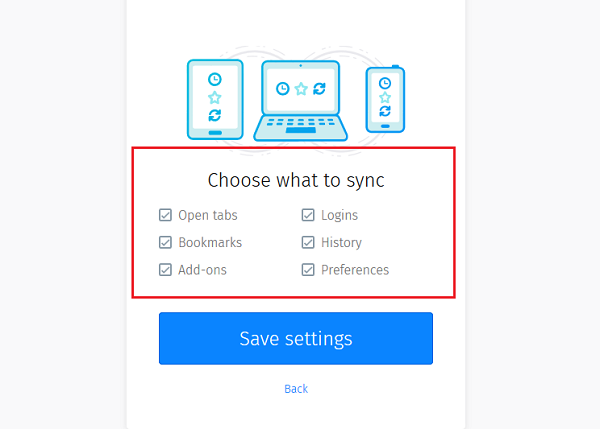Screen dimensions: 600x429
Task: Disable the Preferences sync checkbox
Action: click(308, 270)
